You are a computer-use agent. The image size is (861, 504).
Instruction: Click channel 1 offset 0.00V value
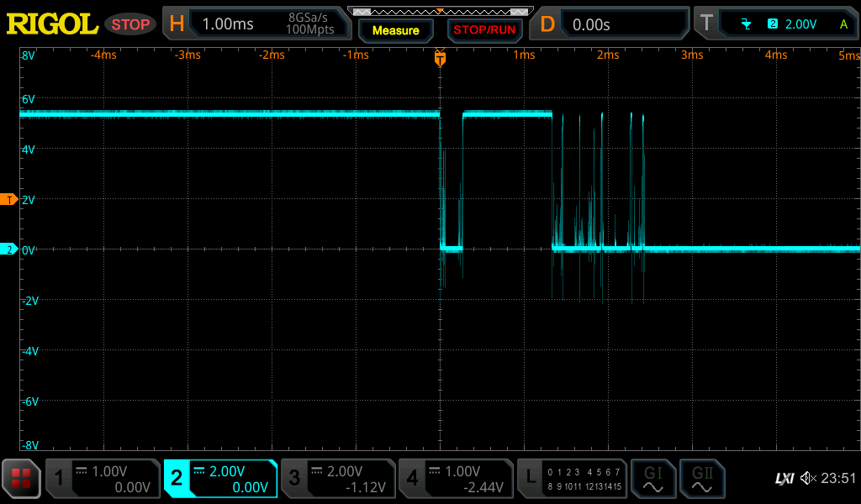(x=132, y=487)
